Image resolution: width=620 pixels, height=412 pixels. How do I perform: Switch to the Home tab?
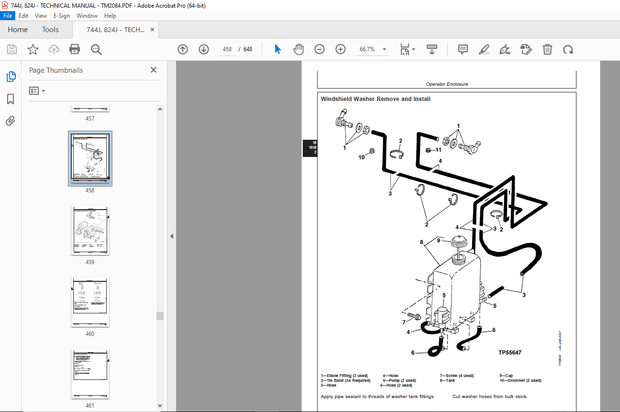[17, 30]
